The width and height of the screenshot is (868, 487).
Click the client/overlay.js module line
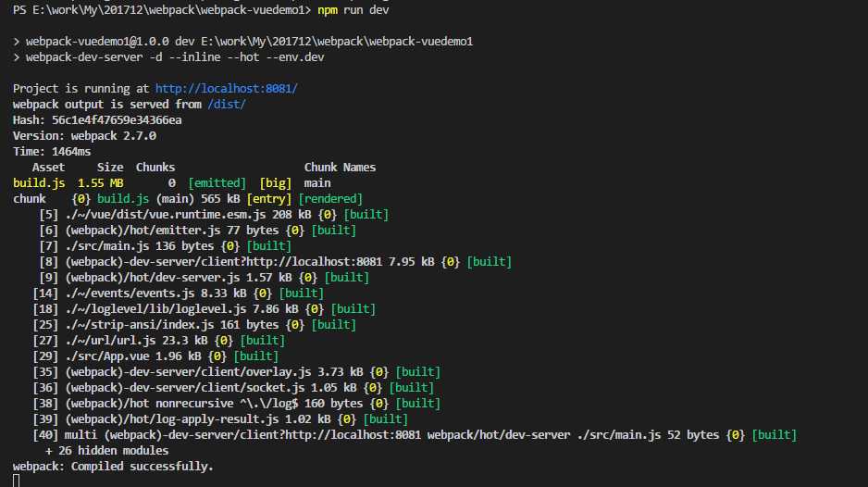236,372
